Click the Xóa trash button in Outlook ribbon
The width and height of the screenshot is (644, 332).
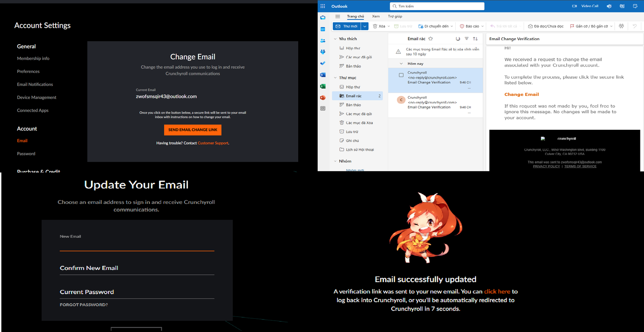[x=379, y=26]
